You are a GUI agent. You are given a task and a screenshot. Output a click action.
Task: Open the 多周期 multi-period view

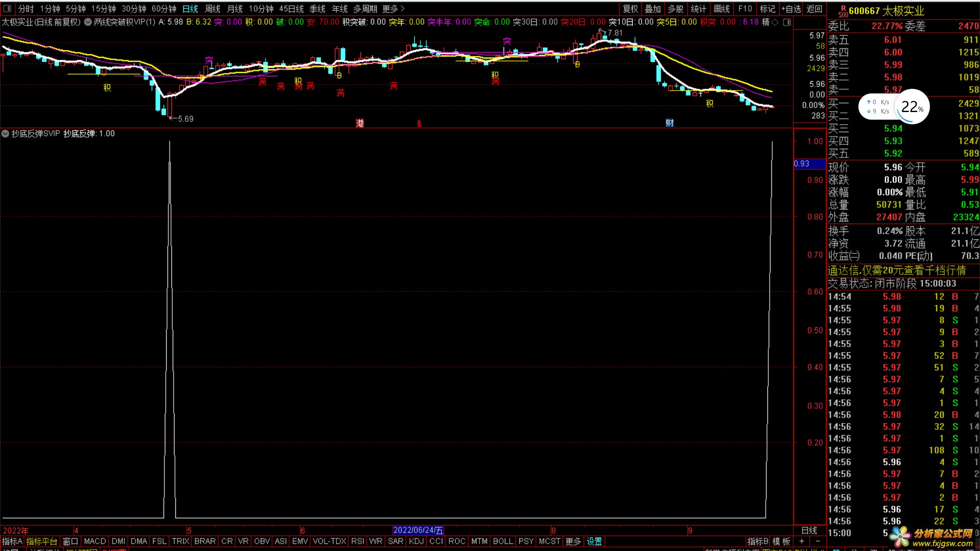[365, 9]
